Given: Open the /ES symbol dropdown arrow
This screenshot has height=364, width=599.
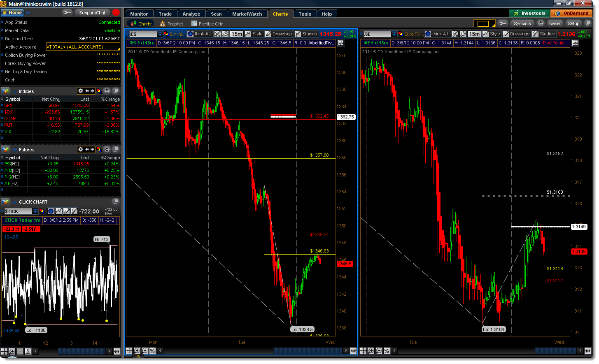Looking at the screenshot, I should [x=160, y=34].
